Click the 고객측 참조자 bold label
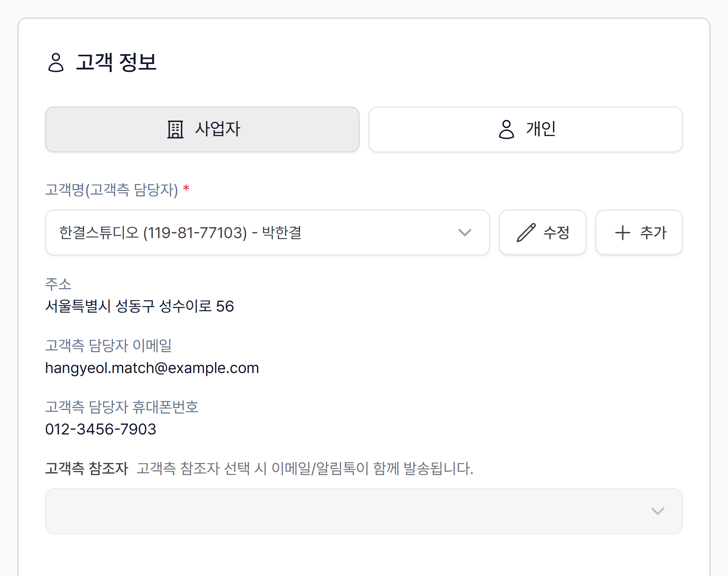 click(x=87, y=468)
